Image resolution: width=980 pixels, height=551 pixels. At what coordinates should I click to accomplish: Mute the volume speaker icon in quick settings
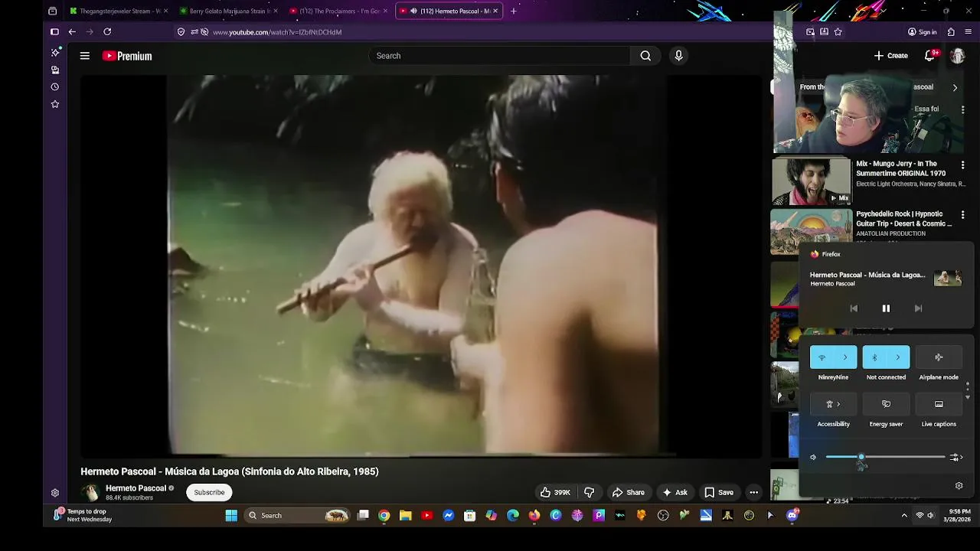pos(813,458)
